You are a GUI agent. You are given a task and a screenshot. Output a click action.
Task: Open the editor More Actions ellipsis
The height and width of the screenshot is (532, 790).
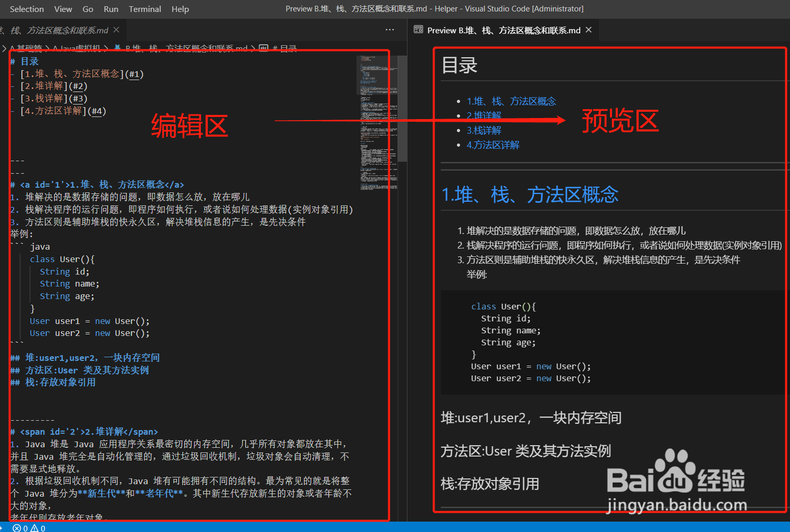tap(390, 30)
